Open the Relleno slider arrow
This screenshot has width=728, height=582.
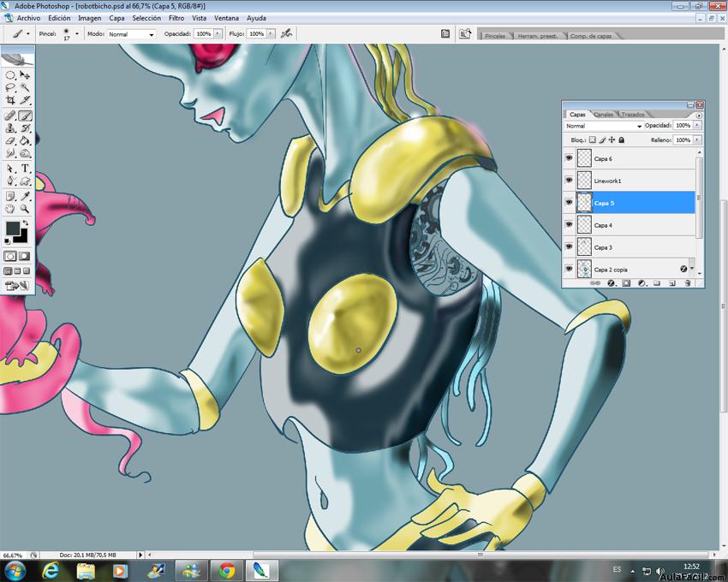click(x=697, y=140)
